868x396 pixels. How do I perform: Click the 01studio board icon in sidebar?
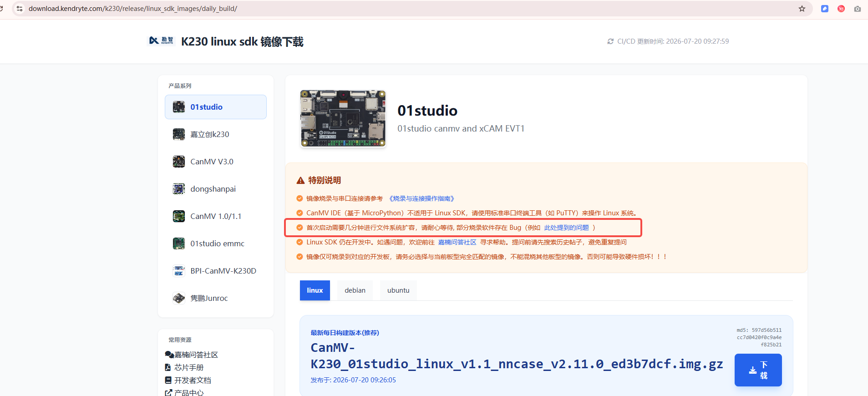click(179, 107)
